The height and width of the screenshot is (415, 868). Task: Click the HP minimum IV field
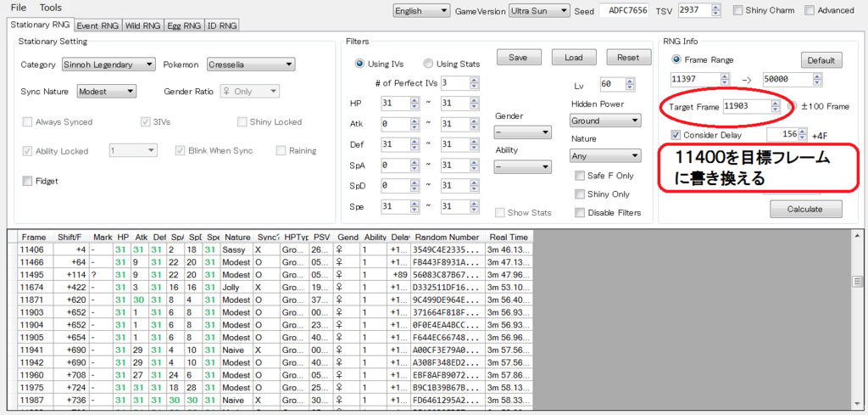pos(400,104)
